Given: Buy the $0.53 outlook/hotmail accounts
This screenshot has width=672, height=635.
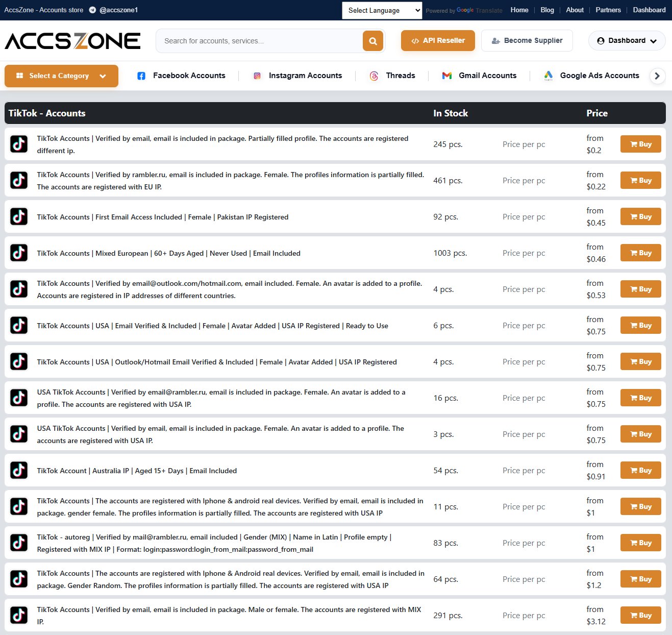Looking at the screenshot, I should tap(641, 289).
